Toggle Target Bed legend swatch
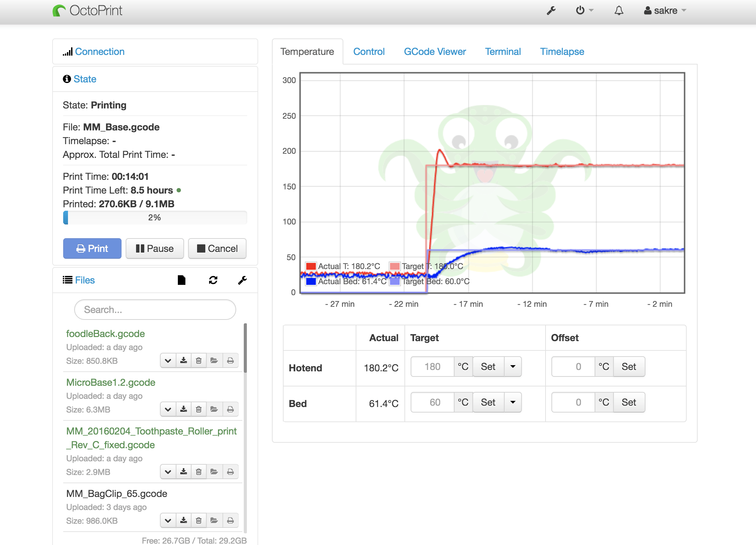 pos(395,281)
